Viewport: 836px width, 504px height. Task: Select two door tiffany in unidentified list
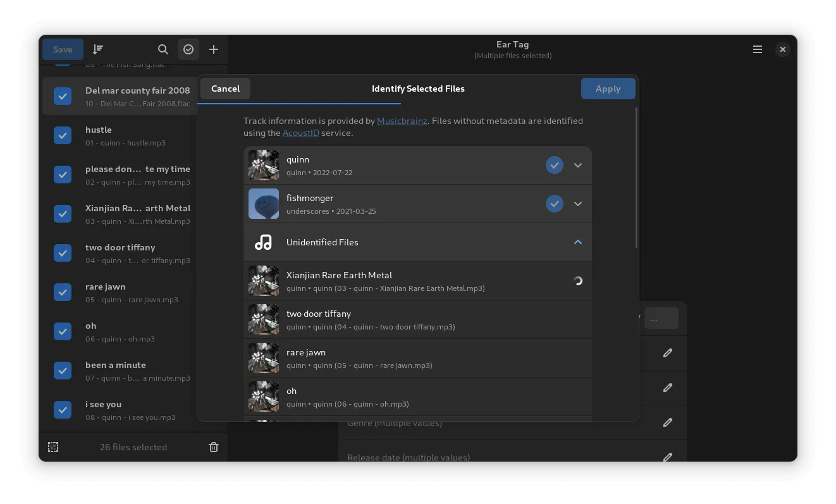tap(417, 319)
